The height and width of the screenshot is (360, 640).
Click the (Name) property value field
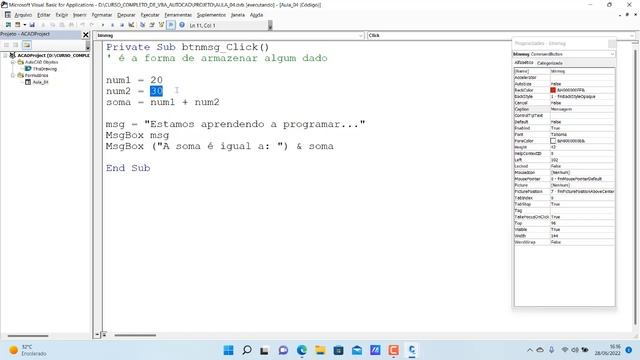582,71
